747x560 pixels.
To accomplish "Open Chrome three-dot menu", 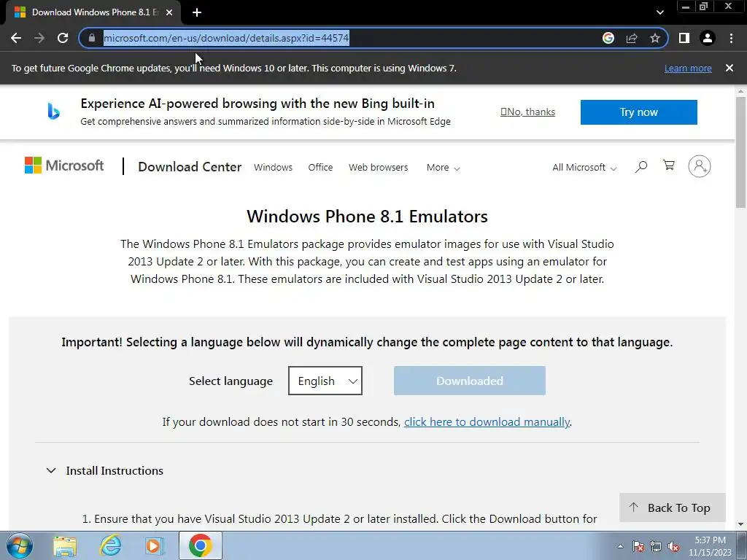I will pos(731,38).
